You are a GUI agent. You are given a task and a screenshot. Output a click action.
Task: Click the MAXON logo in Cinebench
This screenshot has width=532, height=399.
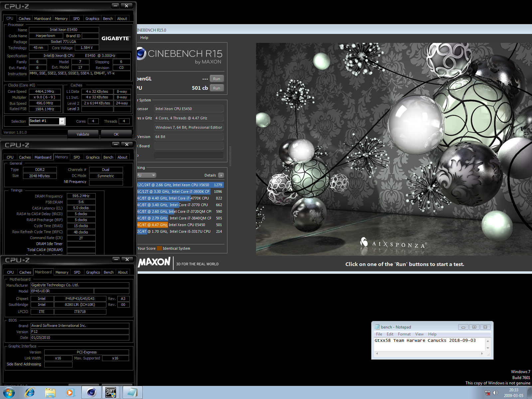pyautogui.click(x=154, y=262)
